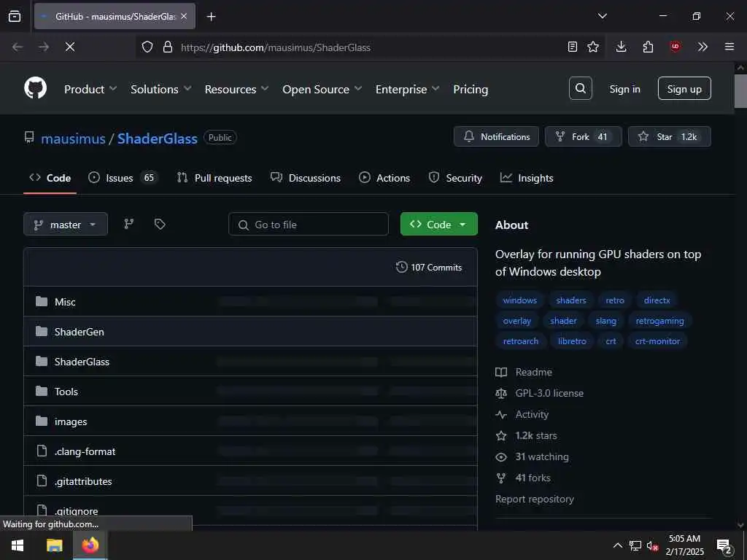The image size is (747, 560).
Task: Click the Firefox stop loading X button
Action: (x=69, y=47)
